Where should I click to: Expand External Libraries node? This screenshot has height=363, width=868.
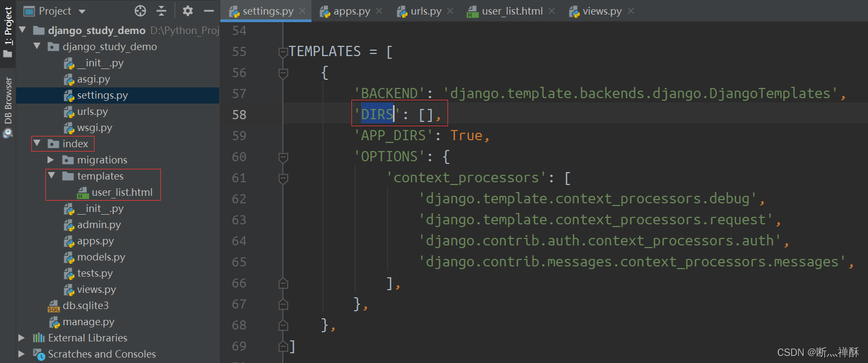pyautogui.click(x=22, y=338)
